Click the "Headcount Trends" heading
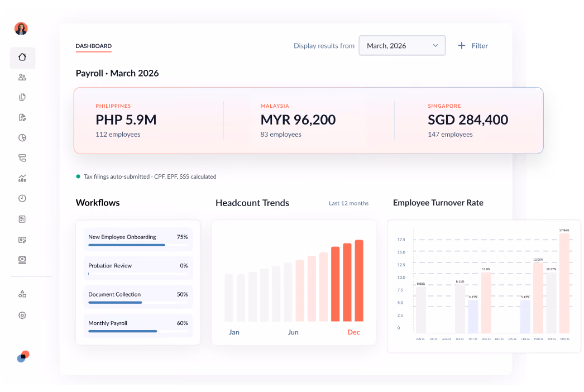This screenshot has height=392, width=584. (252, 203)
